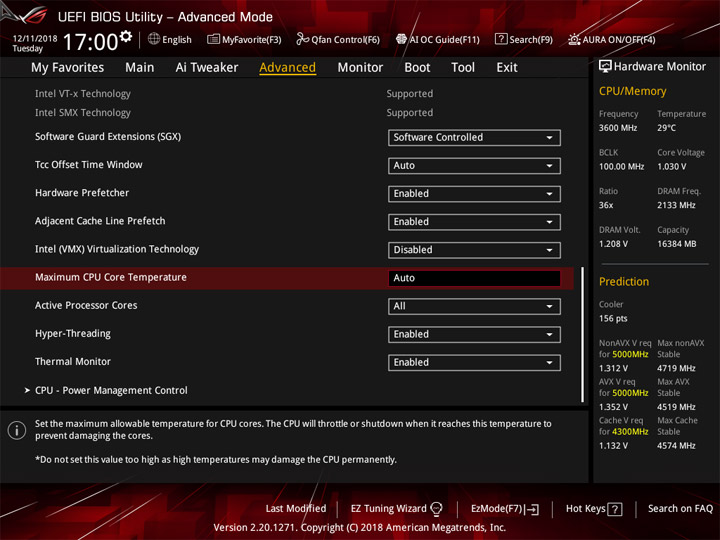Image resolution: width=720 pixels, height=540 pixels.
Task: Switch to Monitor tab
Action: (x=360, y=68)
